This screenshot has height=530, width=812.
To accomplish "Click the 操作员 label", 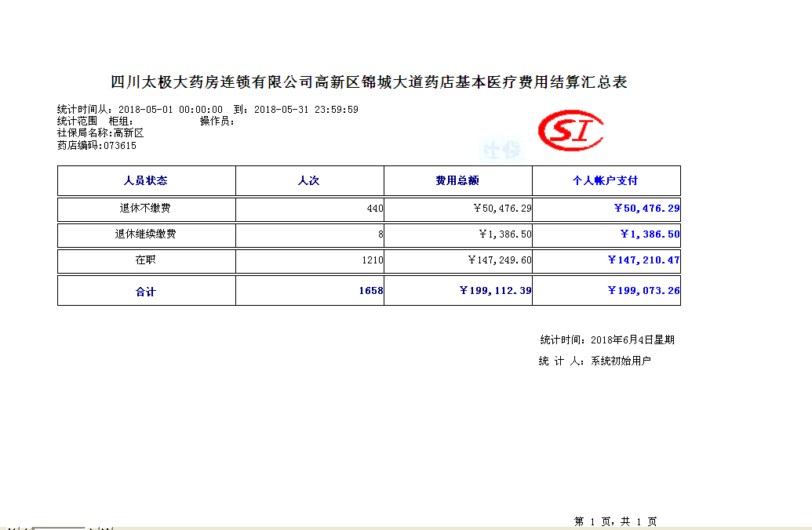I will pyautogui.click(x=217, y=121).
